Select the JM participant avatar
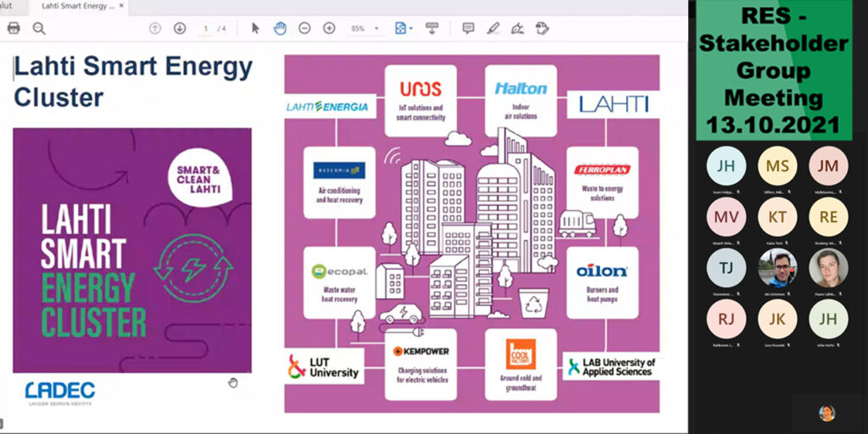The image size is (868, 434). tap(828, 166)
